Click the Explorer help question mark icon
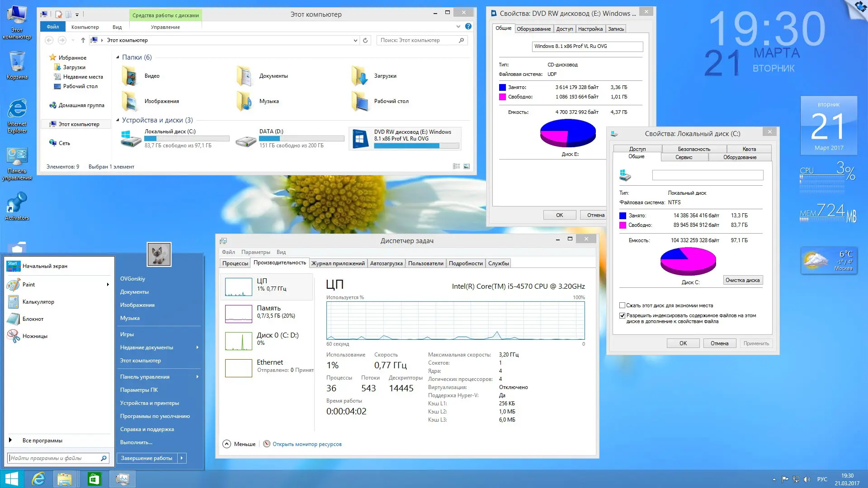 (468, 27)
